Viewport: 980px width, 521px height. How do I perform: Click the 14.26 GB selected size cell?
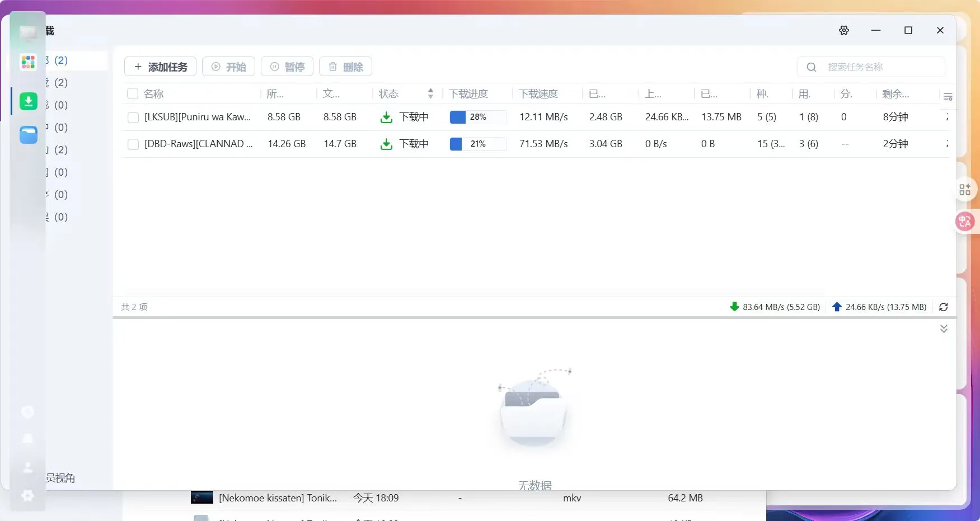coord(287,144)
